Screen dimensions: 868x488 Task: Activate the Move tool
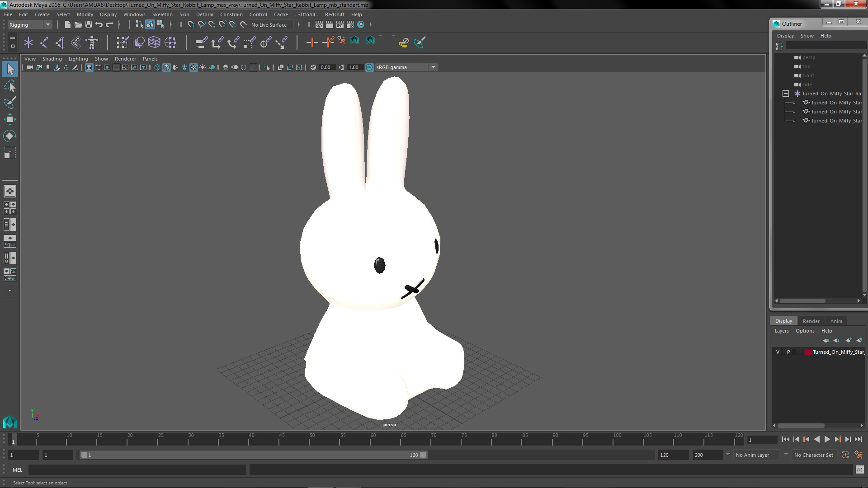click(10, 119)
